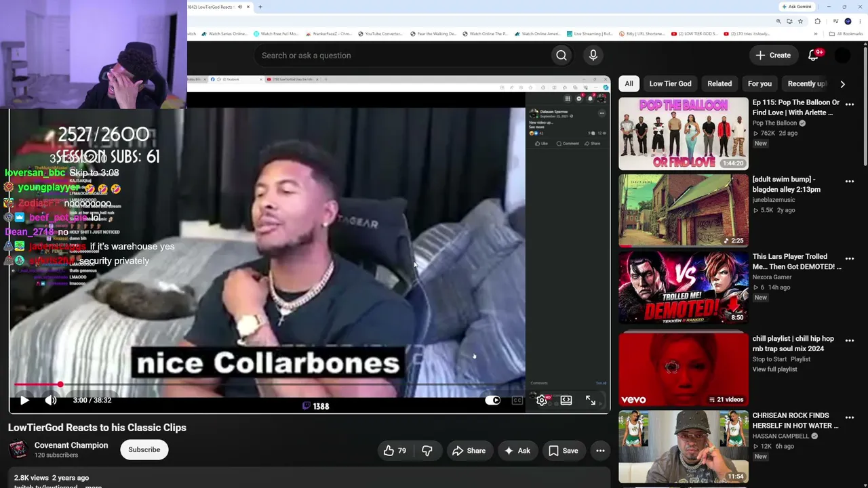868x488 pixels.
Task: Open the Pop The Balloon thumbnail
Action: (x=684, y=134)
